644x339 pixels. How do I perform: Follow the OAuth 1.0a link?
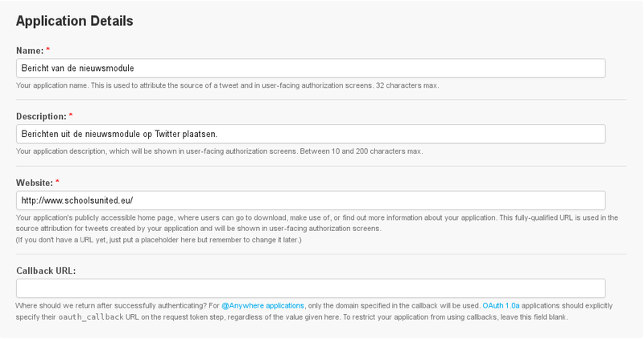[x=501, y=306]
